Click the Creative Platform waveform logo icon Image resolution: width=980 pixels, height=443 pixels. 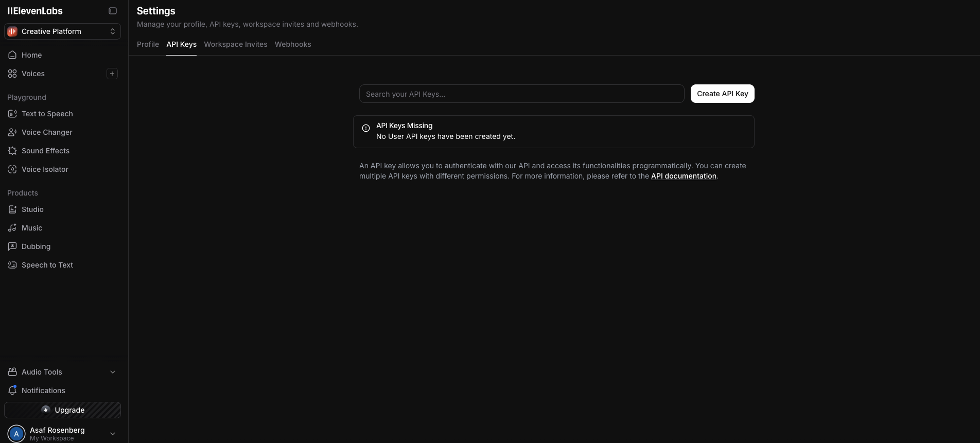(x=12, y=31)
